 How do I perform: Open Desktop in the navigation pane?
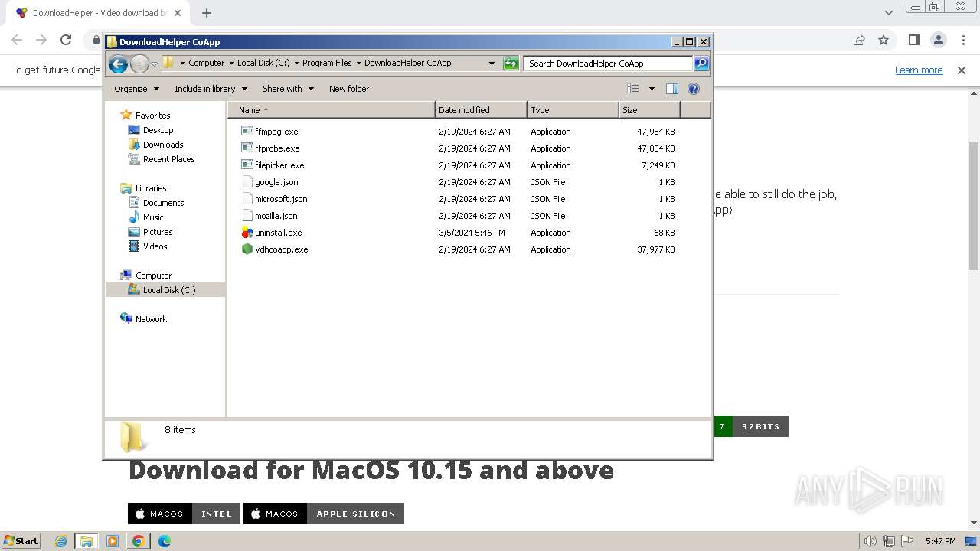pos(158,130)
